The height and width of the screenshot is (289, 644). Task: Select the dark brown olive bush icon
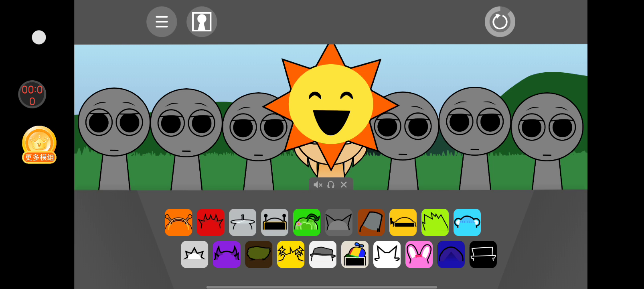259,254
